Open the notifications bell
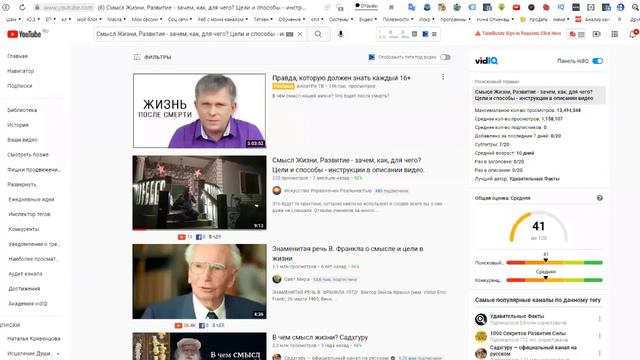Screen dimensions: 640x360 point(633,34)
